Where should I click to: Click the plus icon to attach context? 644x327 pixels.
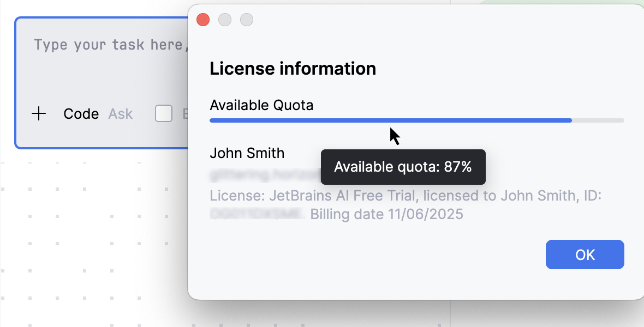[38, 114]
